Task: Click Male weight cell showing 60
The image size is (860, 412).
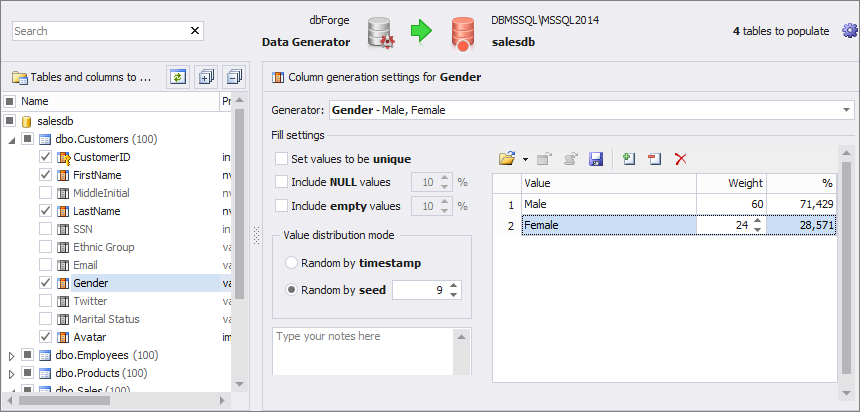Action: (731, 204)
